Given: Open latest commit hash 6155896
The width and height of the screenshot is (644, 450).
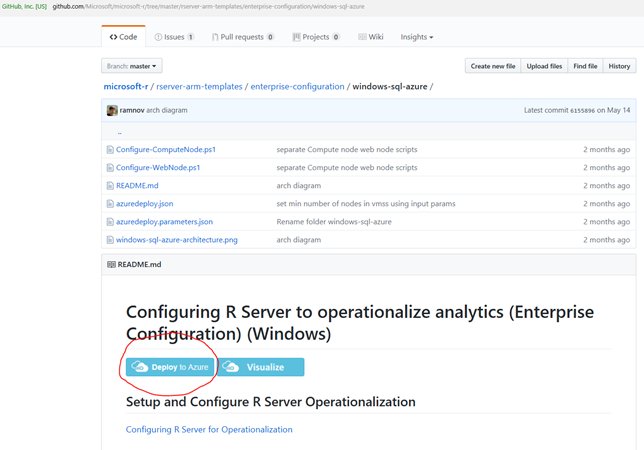Looking at the screenshot, I should click(x=582, y=110).
